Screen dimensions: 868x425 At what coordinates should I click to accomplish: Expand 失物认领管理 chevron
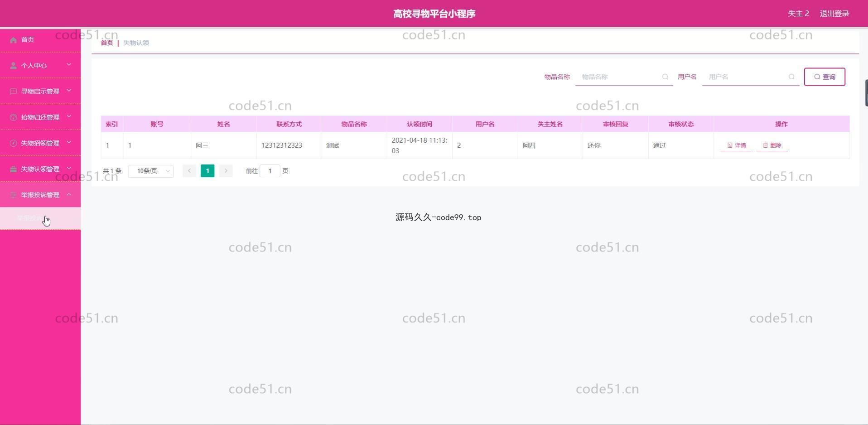(69, 168)
